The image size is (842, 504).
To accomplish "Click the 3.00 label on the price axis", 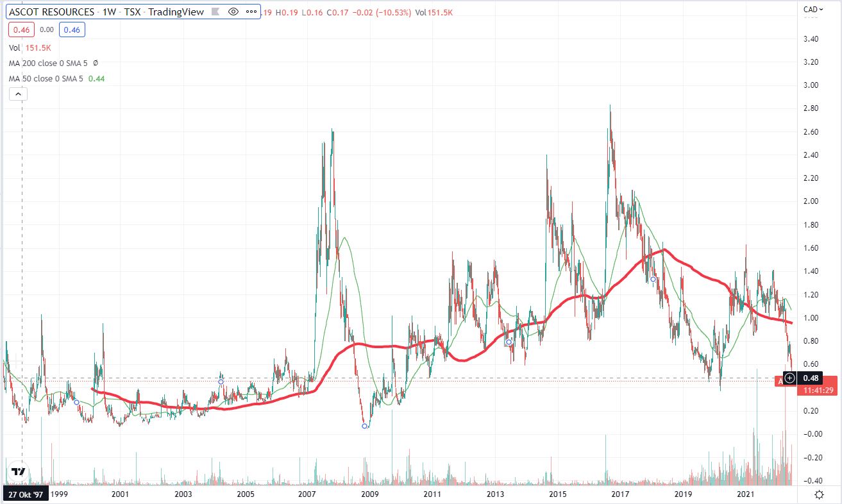I will pyautogui.click(x=810, y=85).
